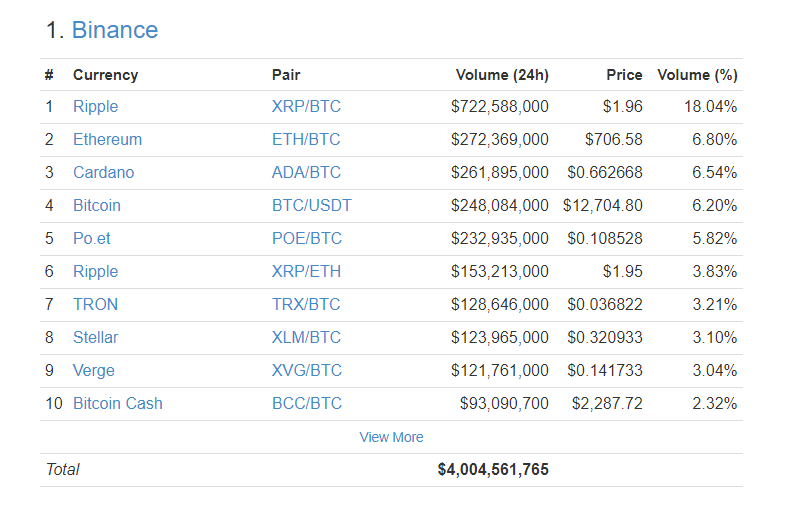Viewport: 806px width, 505px height.
Task: Click the 3.04% volume share
Action: coord(715,370)
